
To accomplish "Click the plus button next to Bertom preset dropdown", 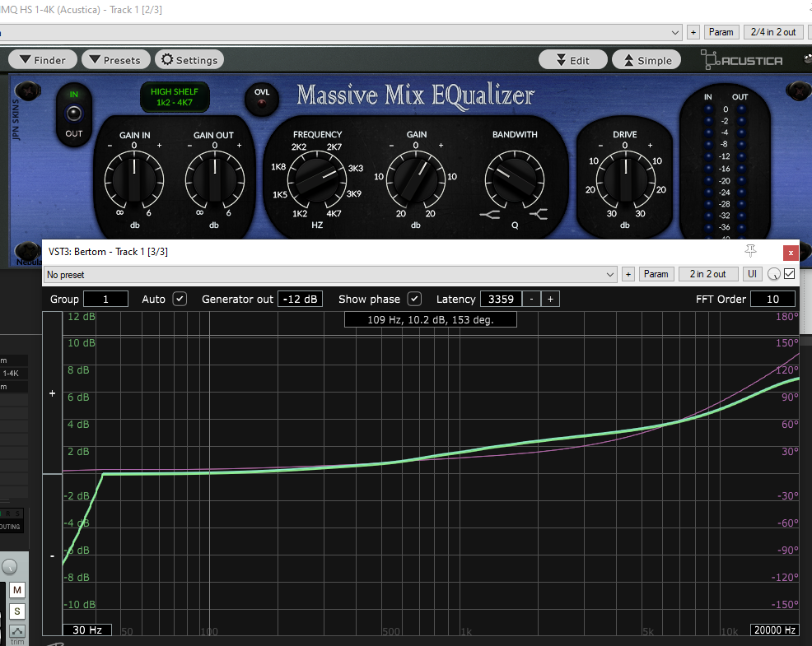I will pyautogui.click(x=628, y=274).
